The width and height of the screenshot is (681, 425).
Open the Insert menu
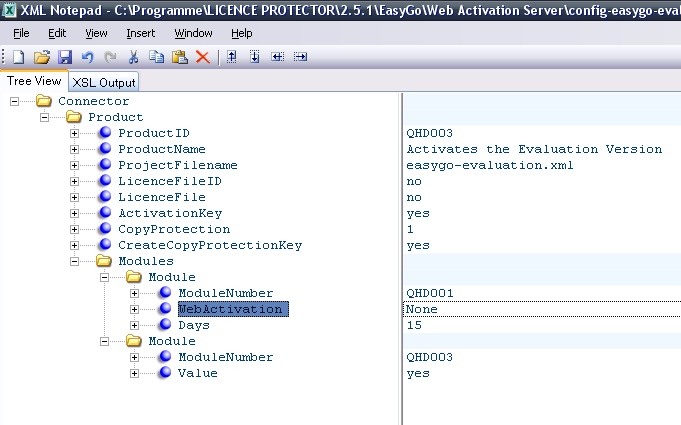(141, 33)
